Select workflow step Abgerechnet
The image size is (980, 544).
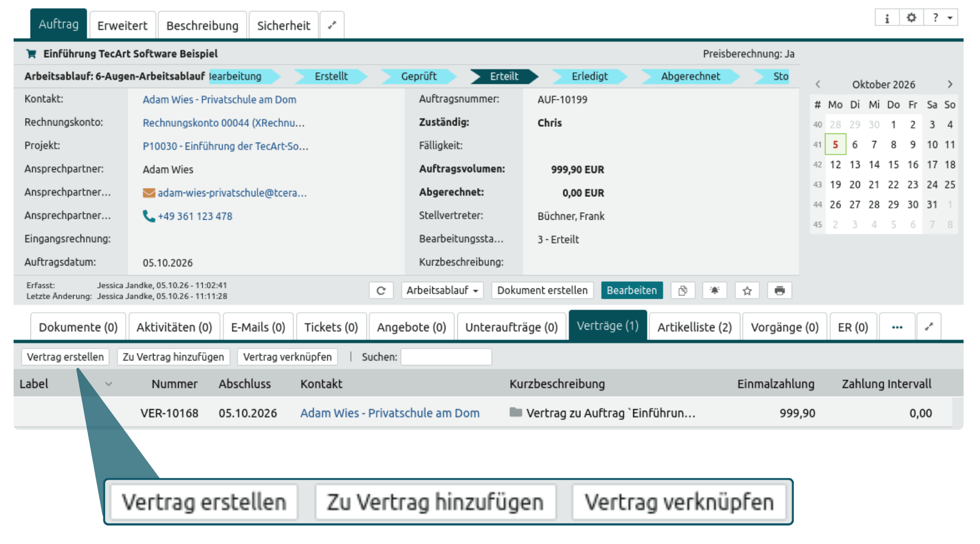click(x=690, y=76)
